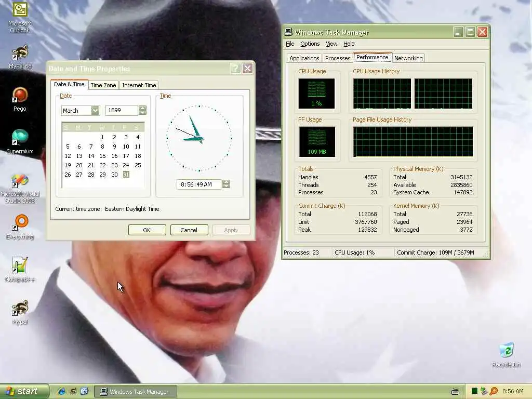Click OK in Date and Time Properties
The image size is (532, 399).
click(147, 230)
